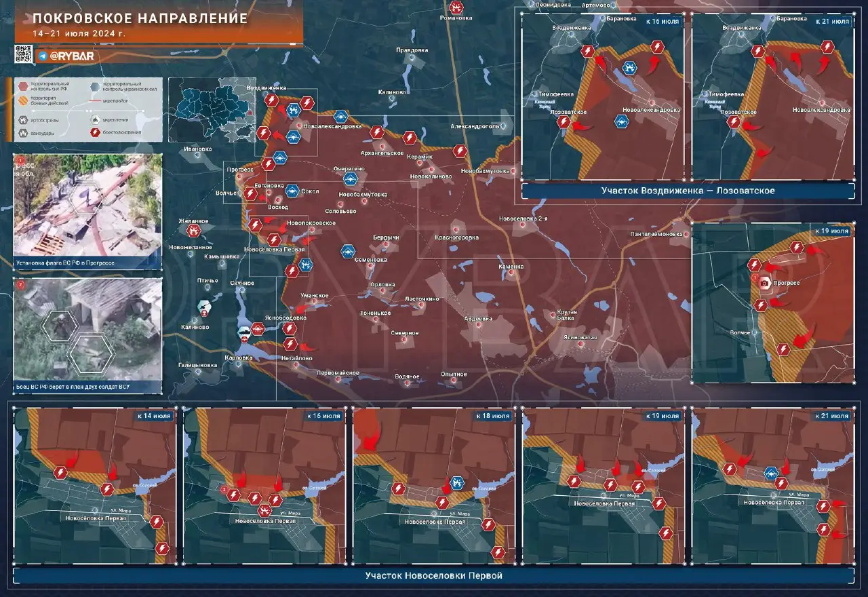Click a red clash marker near Воздвиженка
The width and height of the screenshot is (868, 597).
point(271,102)
